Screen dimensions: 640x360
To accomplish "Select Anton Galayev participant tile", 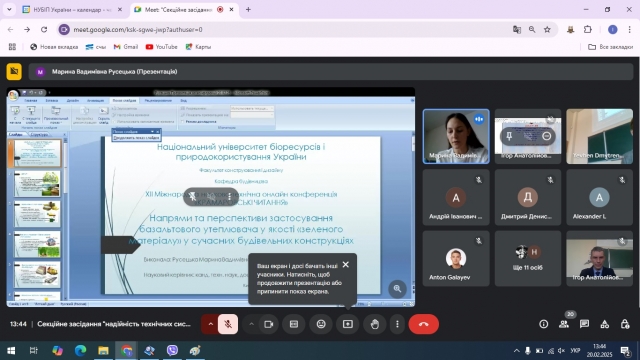I will [x=456, y=258].
